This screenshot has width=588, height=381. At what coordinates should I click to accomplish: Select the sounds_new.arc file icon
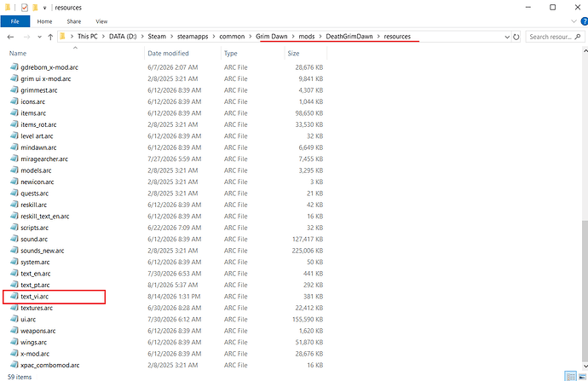(14, 250)
